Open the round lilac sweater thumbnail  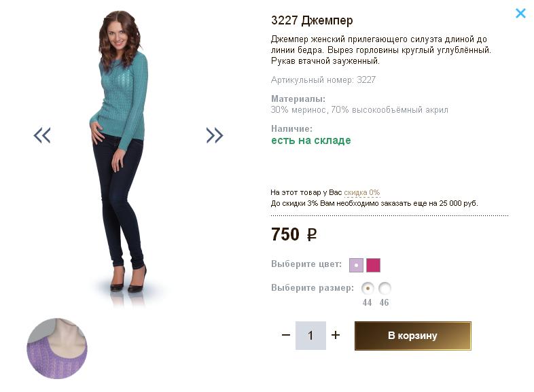(57, 348)
